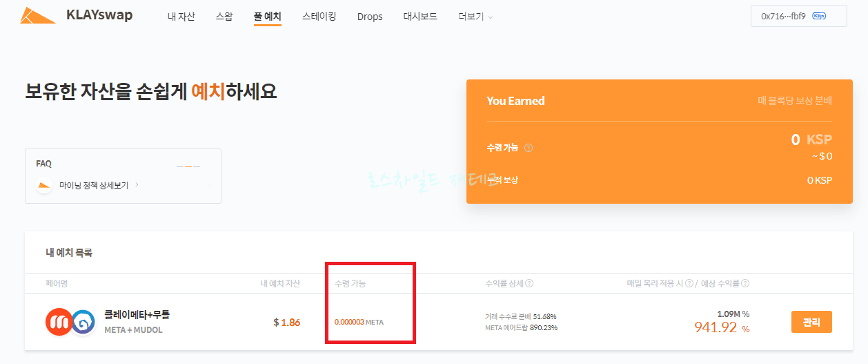
Task: Click help icon beside 매일 복리 적용 시
Action: click(689, 283)
